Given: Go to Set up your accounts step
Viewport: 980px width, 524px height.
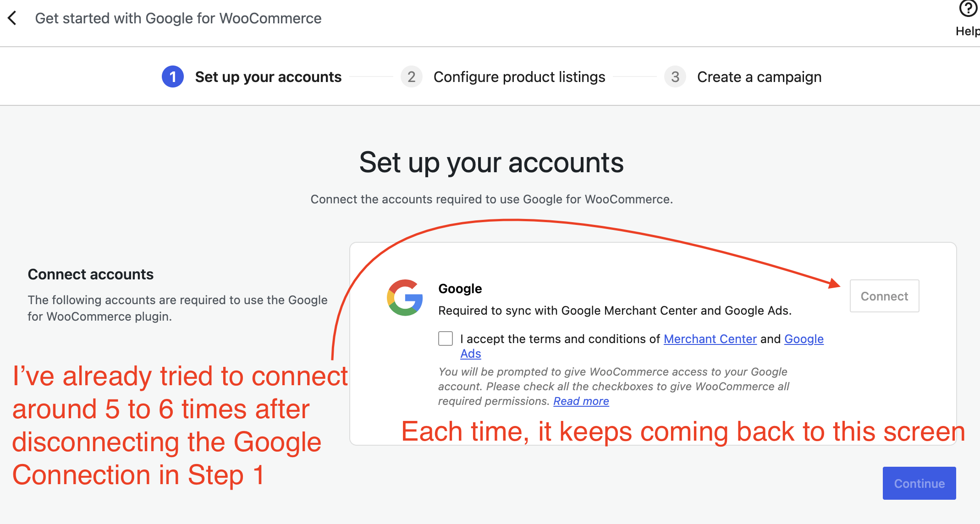Looking at the screenshot, I should tap(268, 77).
